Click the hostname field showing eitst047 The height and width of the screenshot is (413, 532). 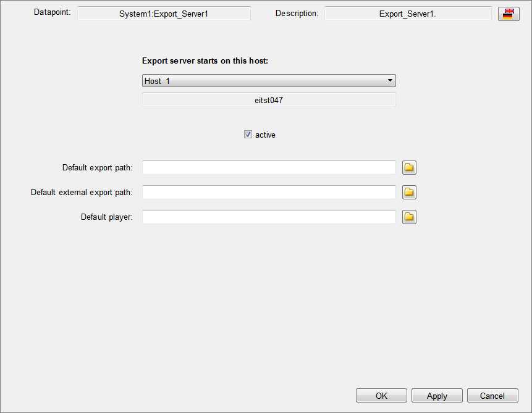269,99
